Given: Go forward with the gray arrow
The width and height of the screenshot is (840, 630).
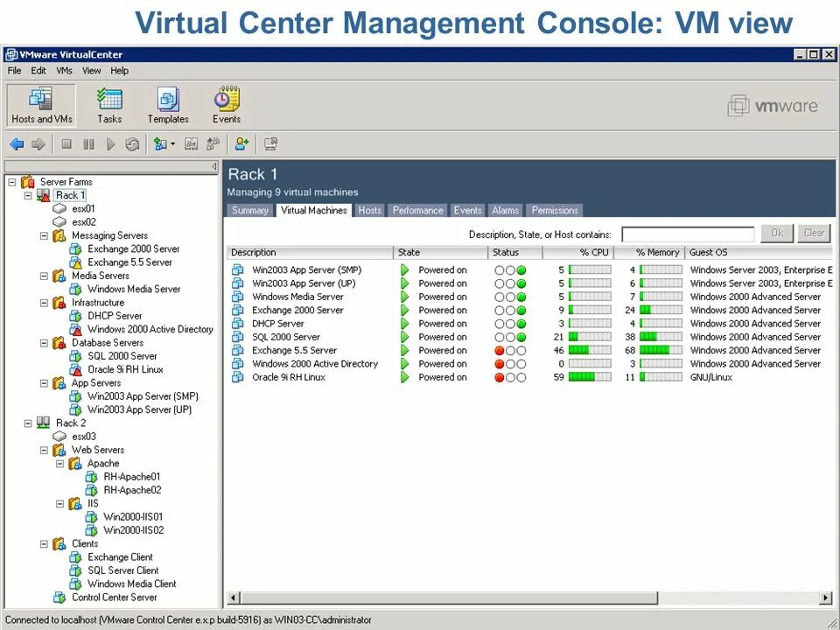Looking at the screenshot, I should [38, 144].
